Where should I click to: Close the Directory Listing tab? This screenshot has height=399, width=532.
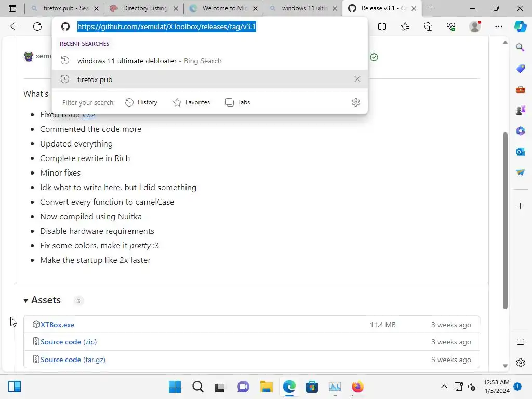click(x=176, y=8)
